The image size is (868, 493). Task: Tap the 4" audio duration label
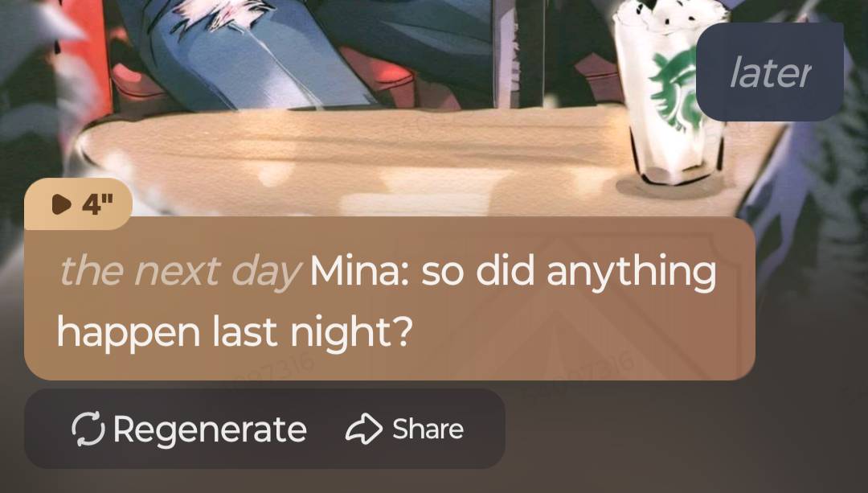pyautogui.click(x=97, y=204)
